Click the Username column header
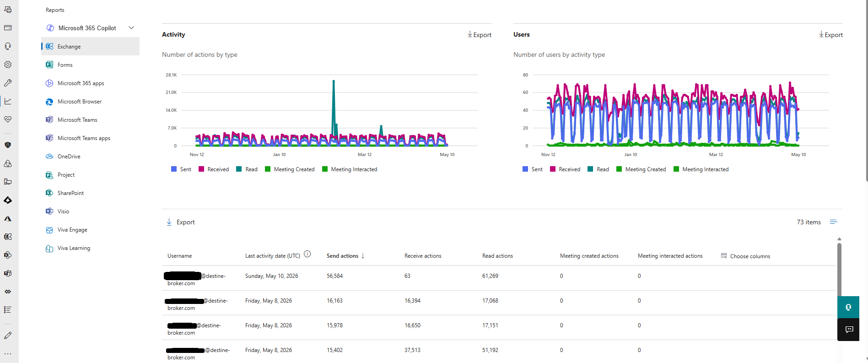868x363 pixels. [x=179, y=256]
